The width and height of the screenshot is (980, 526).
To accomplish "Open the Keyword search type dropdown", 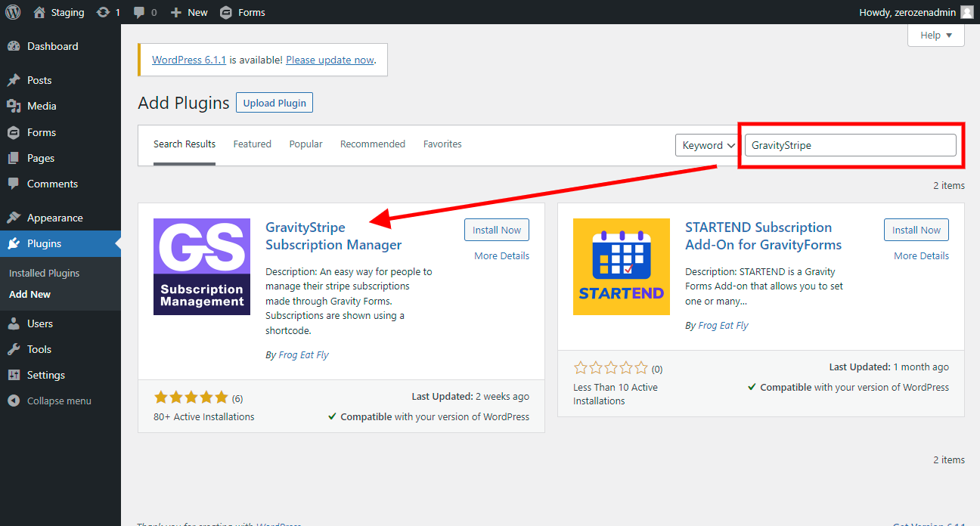I will [x=707, y=145].
